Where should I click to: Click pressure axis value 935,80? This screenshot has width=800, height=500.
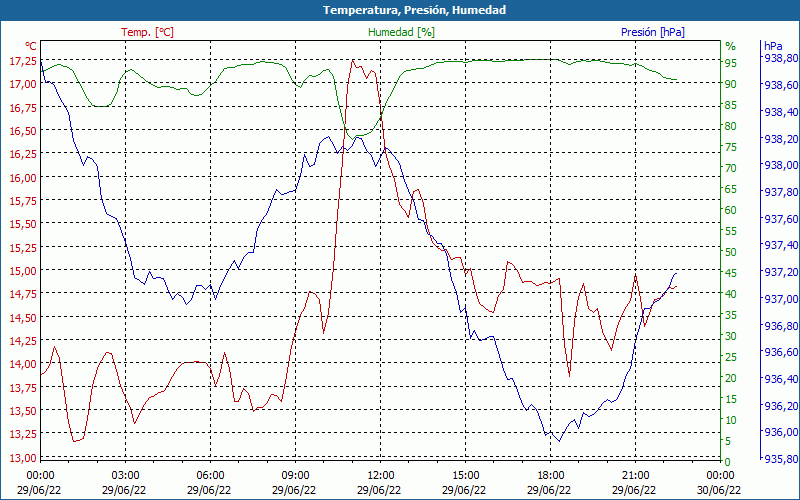coord(781,459)
